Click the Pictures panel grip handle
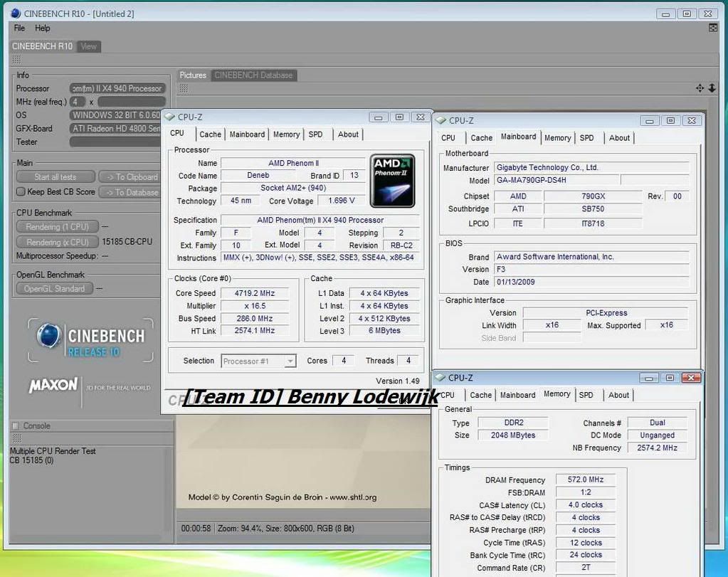This screenshot has height=577, width=728. point(184,88)
